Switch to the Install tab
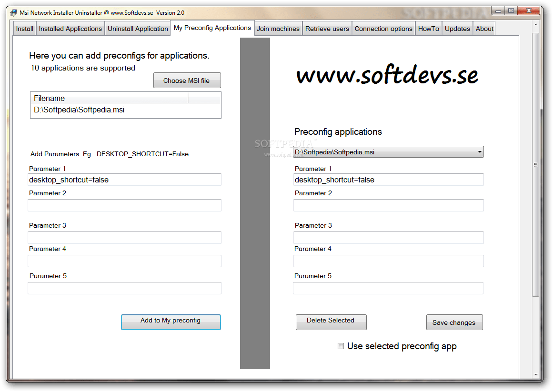Viewport: 553px width, 392px height. [x=25, y=29]
